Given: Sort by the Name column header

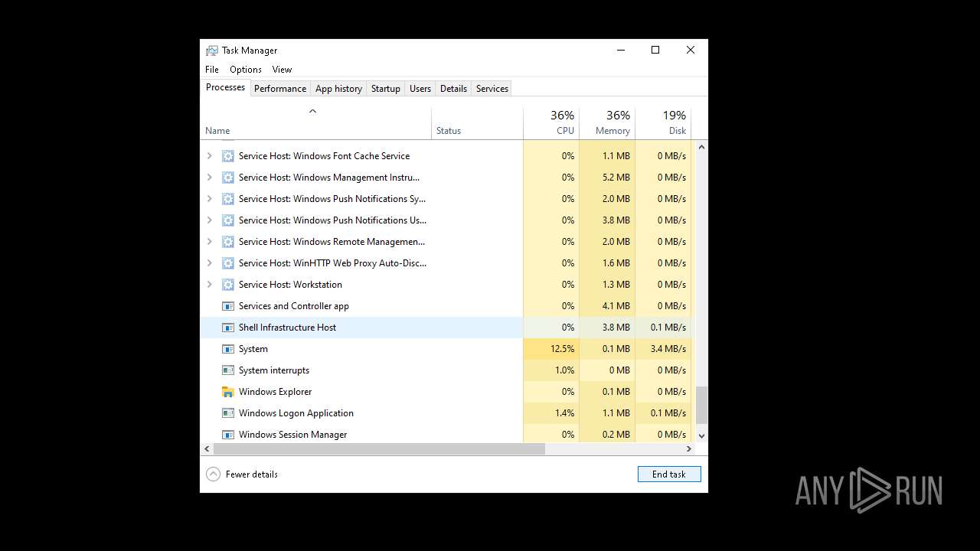Looking at the screenshot, I should [x=315, y=122].
